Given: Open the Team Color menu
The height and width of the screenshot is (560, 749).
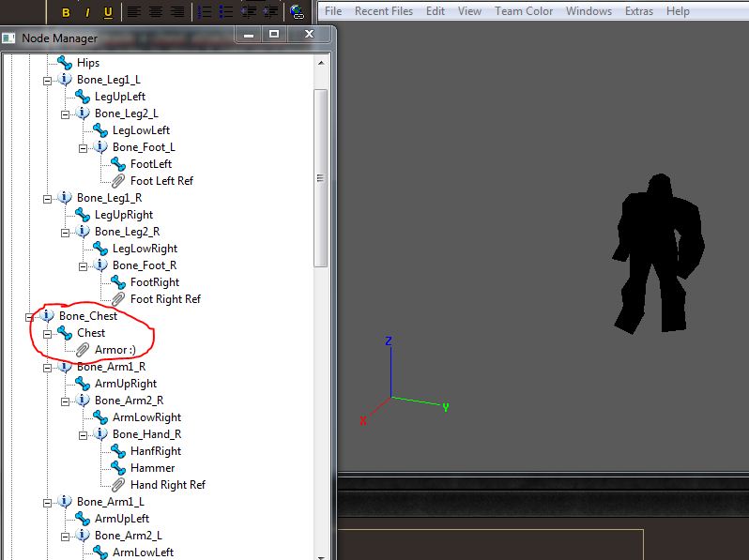Looking at the screenshot, I should click(x=524, y=11).
